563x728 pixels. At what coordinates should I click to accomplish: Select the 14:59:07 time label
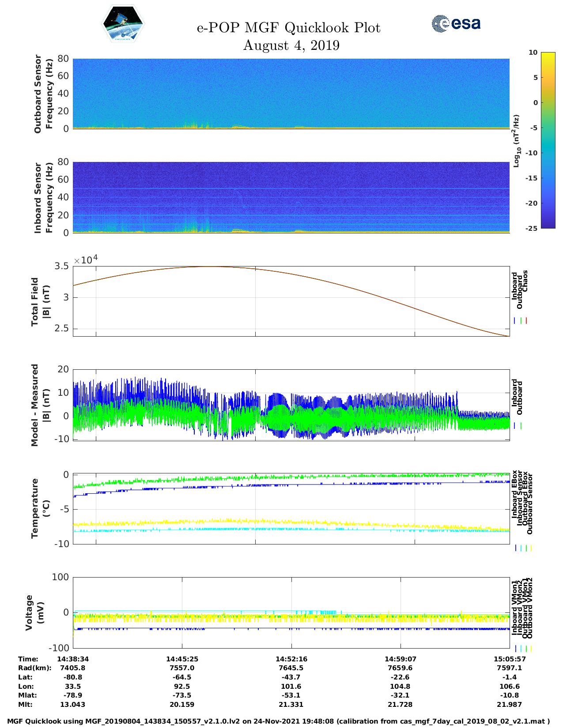pyautogui.click(x=400, y=659)
